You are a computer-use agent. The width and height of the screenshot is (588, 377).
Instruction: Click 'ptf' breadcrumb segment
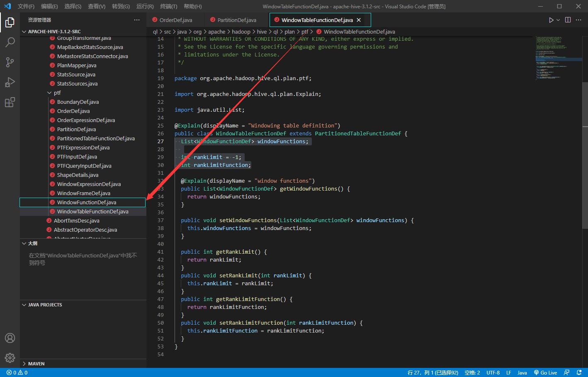coord(305,32)
